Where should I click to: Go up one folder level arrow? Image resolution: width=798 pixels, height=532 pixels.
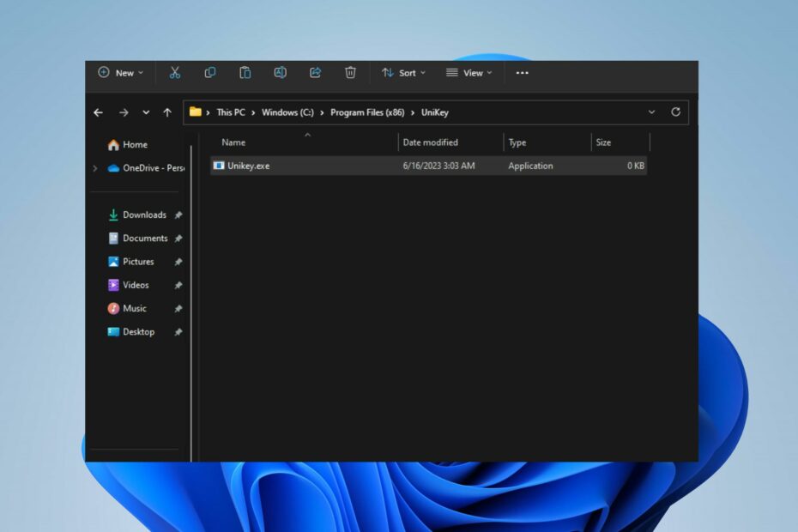tap(167, 112)
